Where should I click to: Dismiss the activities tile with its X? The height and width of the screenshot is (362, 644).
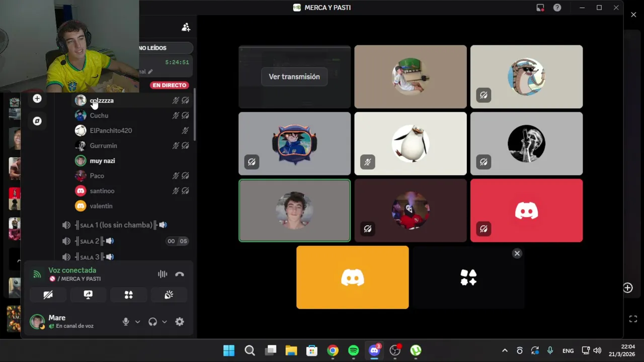tap(517, 253)
